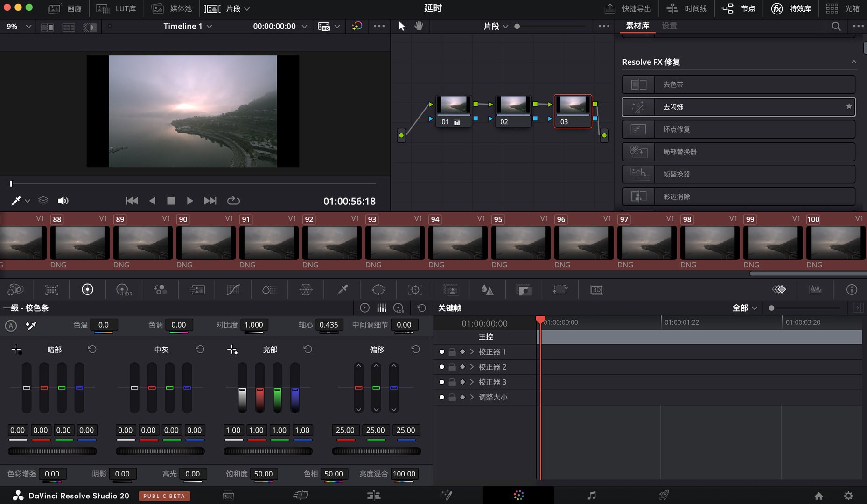Open the LUT库 panel
Screen dimensions: 867x504
[116, 8]
